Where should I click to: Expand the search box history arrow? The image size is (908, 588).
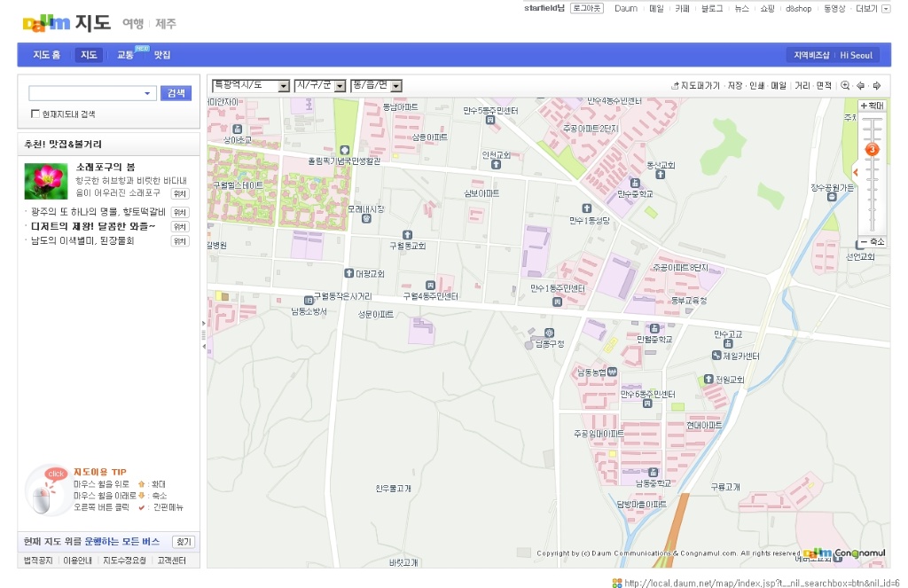pyautogui.click(x=147, y=93)
